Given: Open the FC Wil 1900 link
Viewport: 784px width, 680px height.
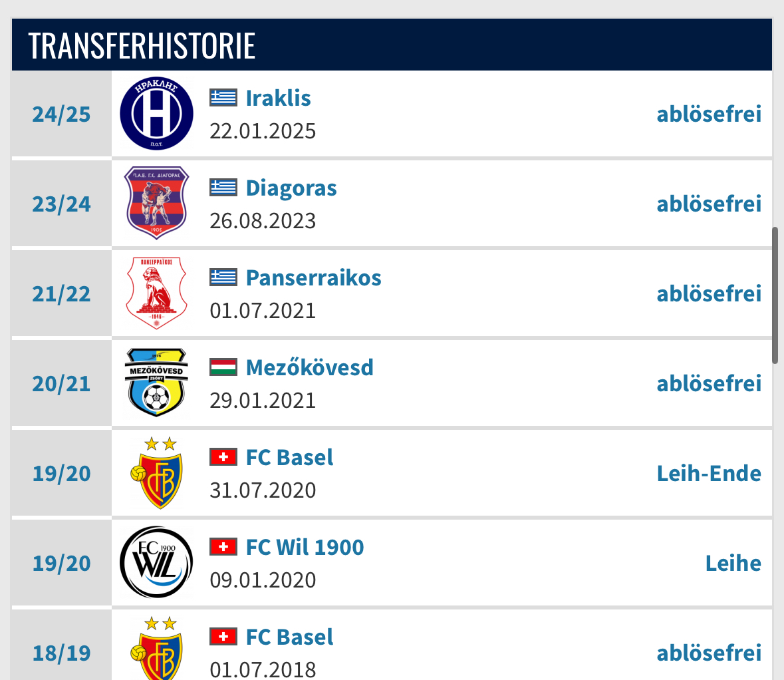Looking at the screenshot, I should coord(305,547).
